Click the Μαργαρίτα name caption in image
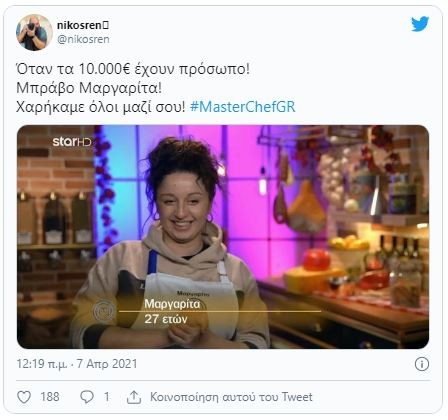The height and width of the screenshot is (420, 448). 172,304
